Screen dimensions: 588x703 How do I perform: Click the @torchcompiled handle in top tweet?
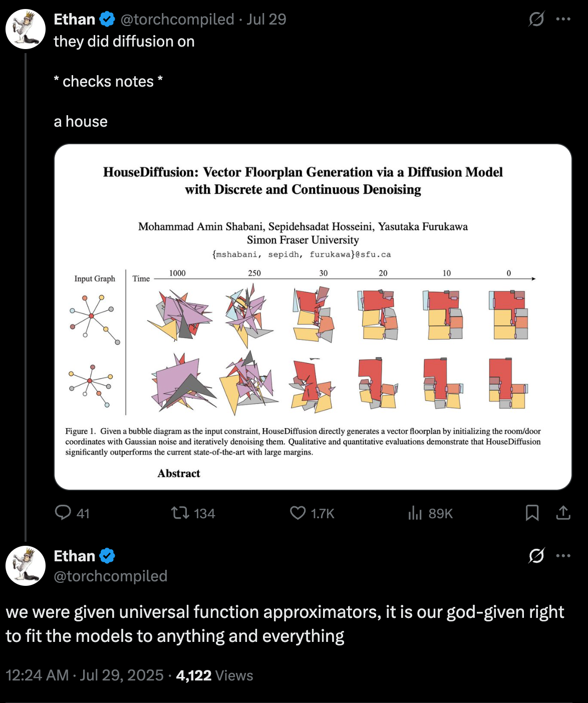(177, 19)
